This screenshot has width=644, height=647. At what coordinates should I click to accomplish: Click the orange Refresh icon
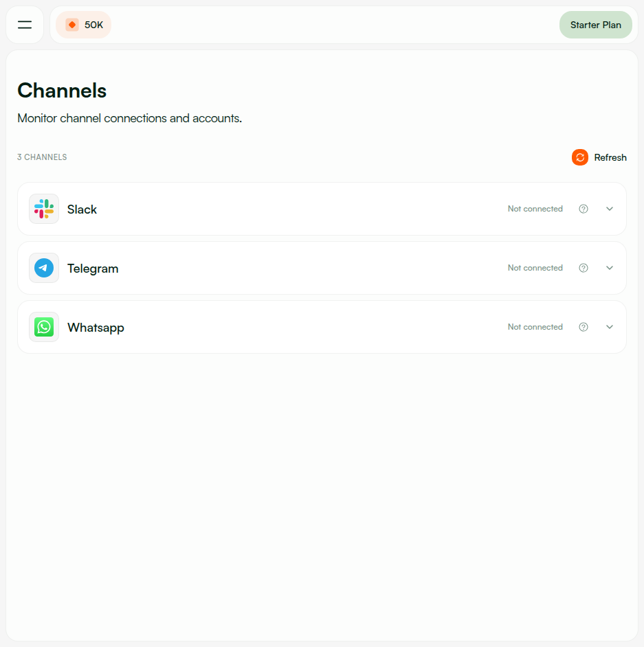(x=580, y=157)
